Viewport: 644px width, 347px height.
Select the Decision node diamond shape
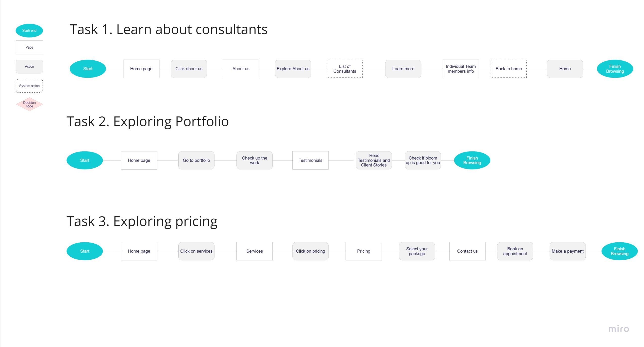(x=29, y=104)
